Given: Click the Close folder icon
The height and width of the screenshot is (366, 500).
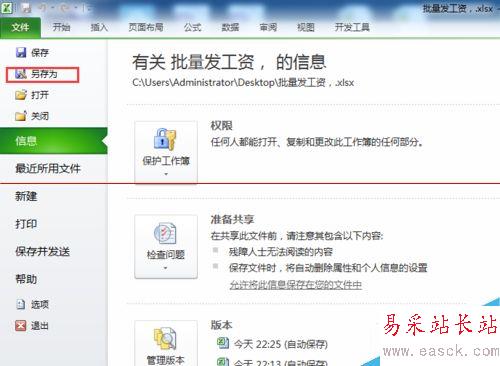Looking at the screenshot, I should (x=21, y=116).
